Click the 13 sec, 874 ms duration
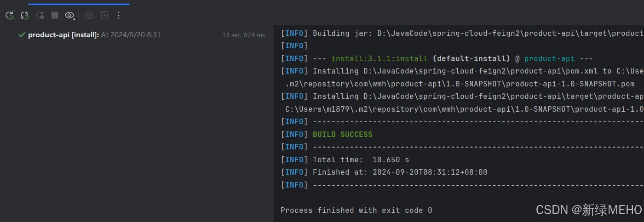The width and height of the screenshot is (644, 222). click(243, 35)
